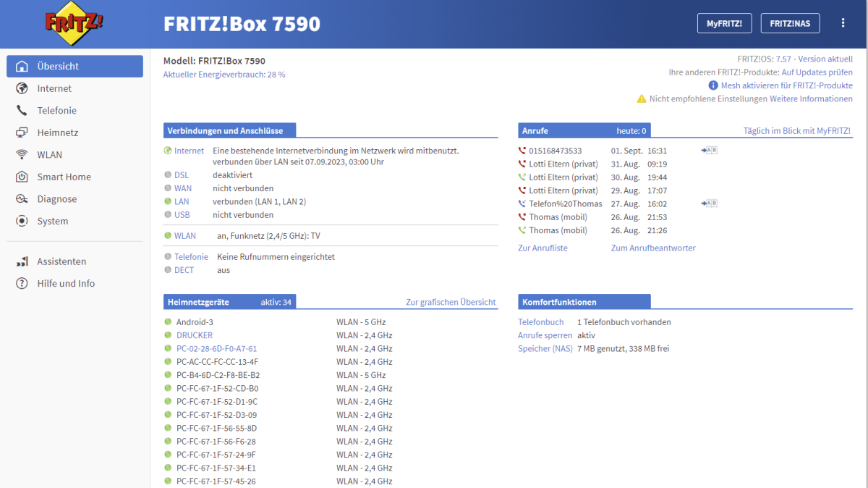Click the house icon beside Übersicht
Viewport: 868px width, 488px height.
click(x=22, y=66)
